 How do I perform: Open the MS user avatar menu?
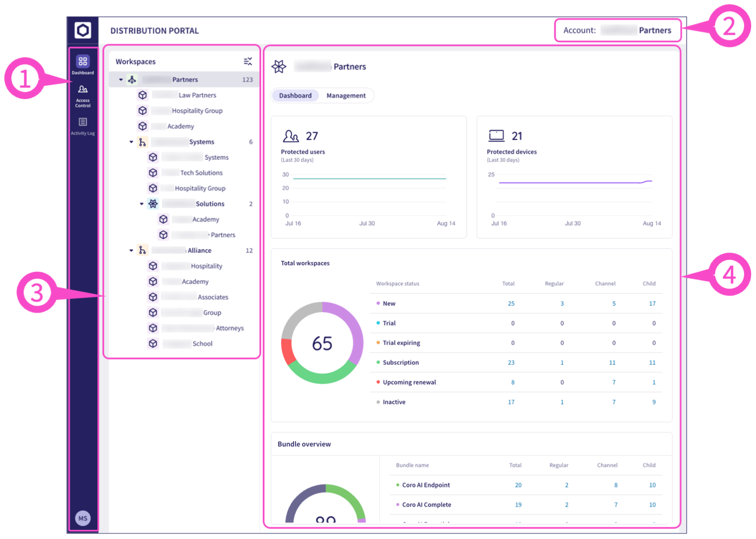(83, 518)
